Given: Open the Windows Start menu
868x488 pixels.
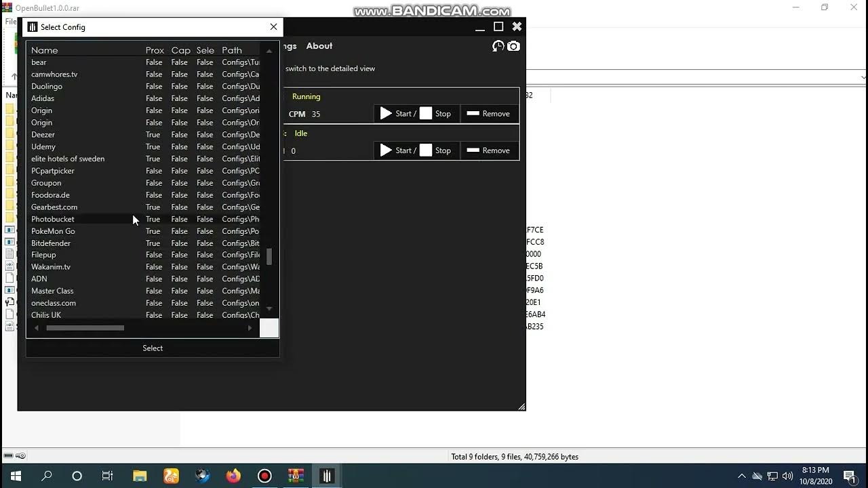Looking at the screenshot, I should [16, 476].
